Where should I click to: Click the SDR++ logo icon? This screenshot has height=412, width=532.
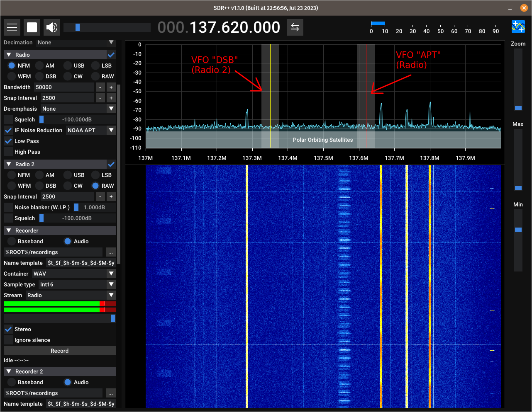coord(518,27)
